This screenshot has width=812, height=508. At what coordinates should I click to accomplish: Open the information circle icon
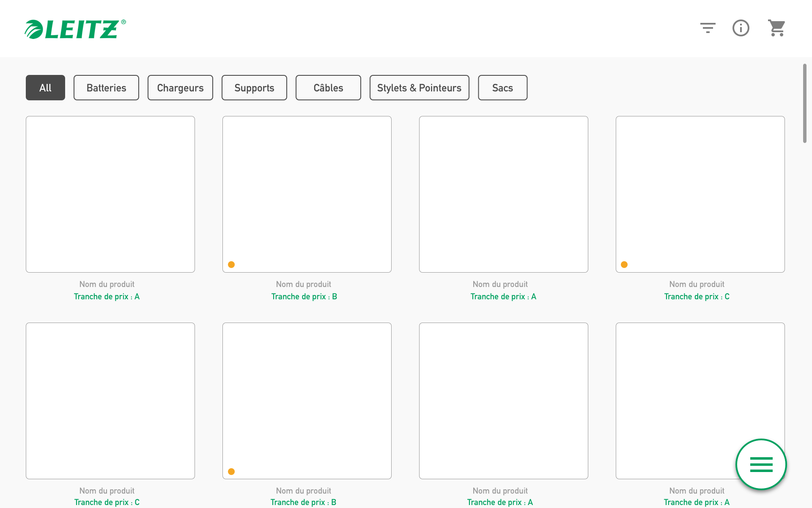pyautogui.click(x=741, y=28)
